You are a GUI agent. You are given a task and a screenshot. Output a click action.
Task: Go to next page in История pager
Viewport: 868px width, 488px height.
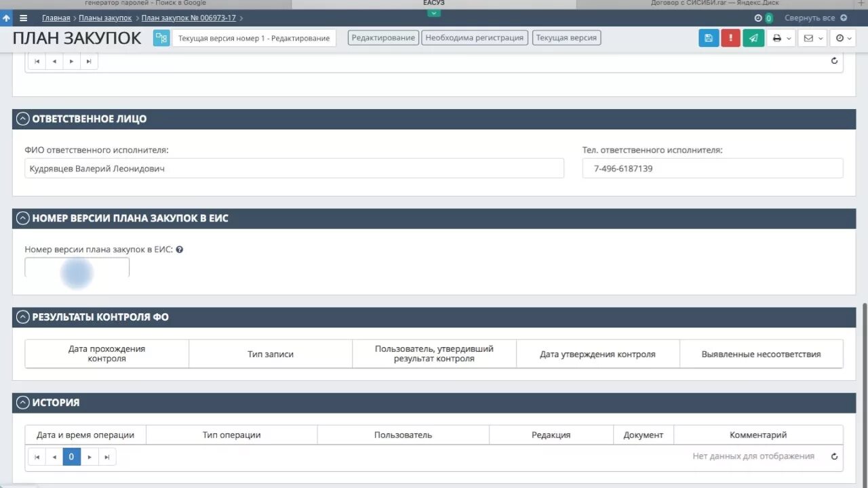90,457
